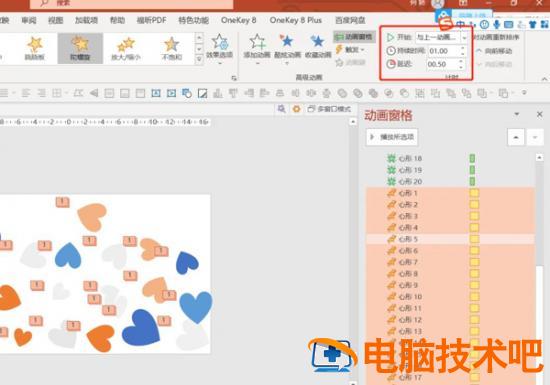Select 心形 1 in the animation list

[450, 193]
